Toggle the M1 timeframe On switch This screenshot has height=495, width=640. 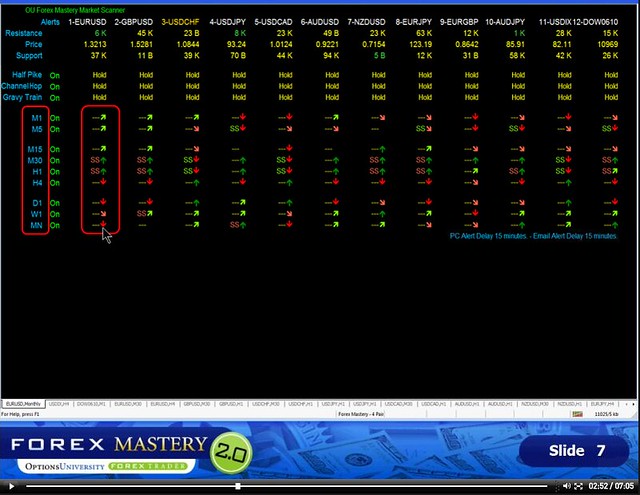click(x=55, y=118)
